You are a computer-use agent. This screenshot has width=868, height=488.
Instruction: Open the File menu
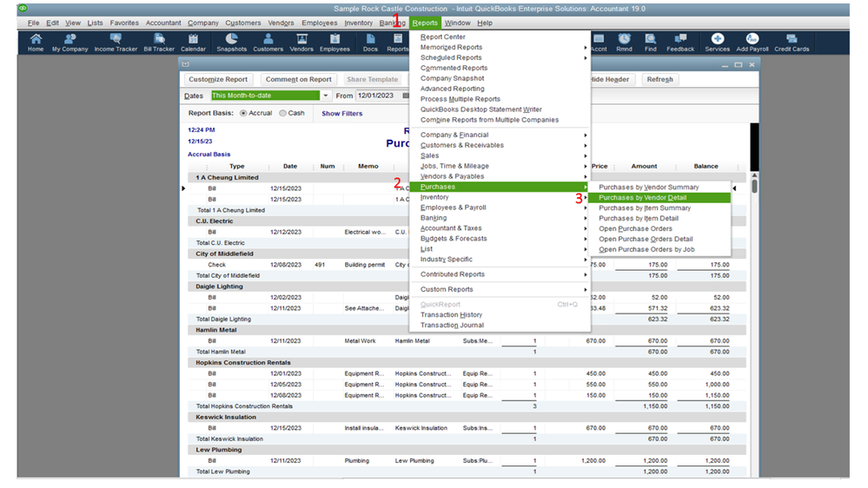click(x=33, y=23)
